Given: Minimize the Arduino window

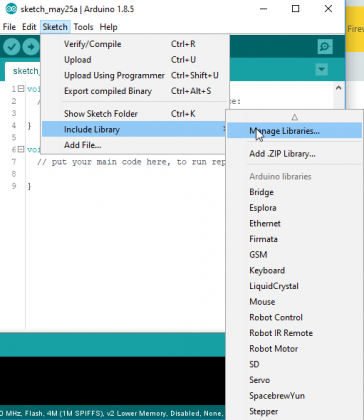Looking at the screenshot, I should click(264, 9).
